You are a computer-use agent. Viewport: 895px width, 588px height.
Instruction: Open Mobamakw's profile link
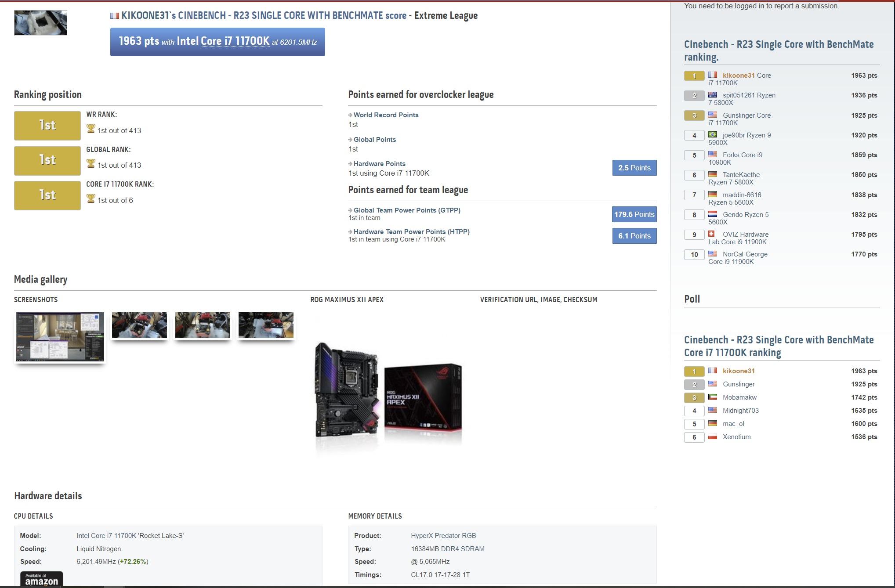click(739, 397)
